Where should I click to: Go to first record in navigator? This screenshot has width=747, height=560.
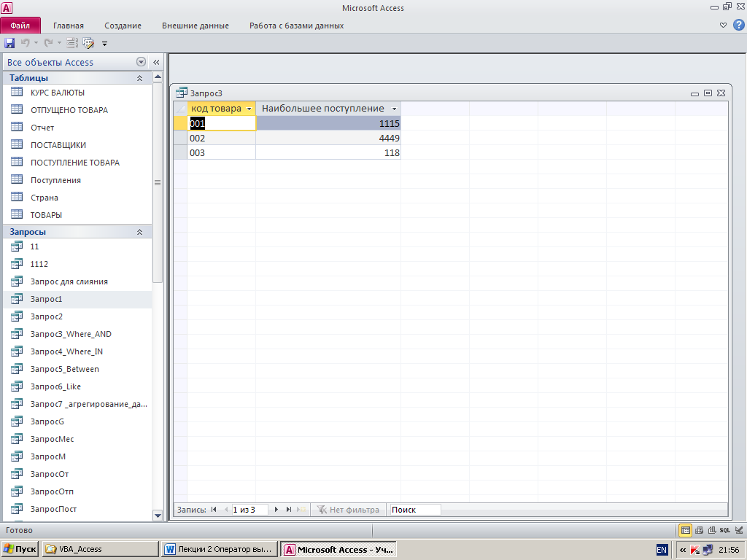[x=214, y=510]
